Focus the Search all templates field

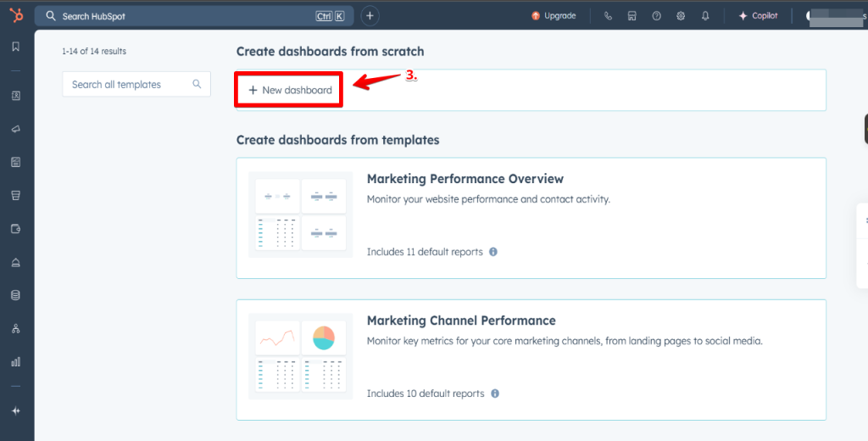pos(136,84)
